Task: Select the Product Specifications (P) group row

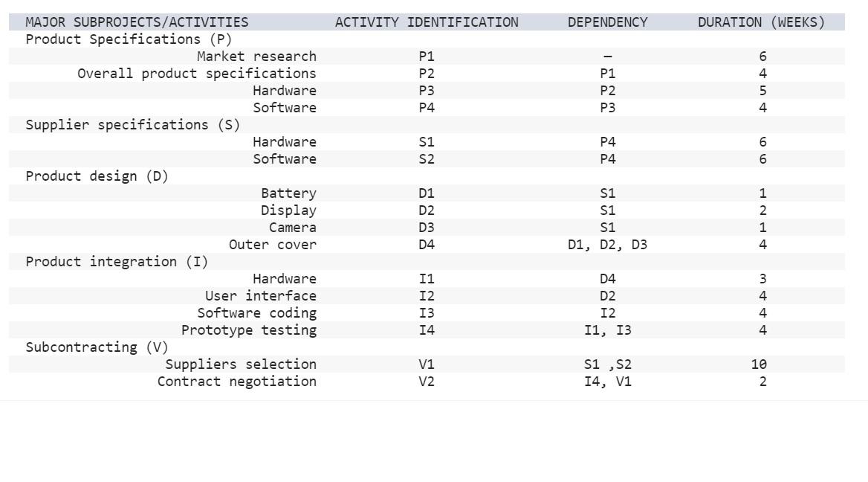Action: coord(427,39)
